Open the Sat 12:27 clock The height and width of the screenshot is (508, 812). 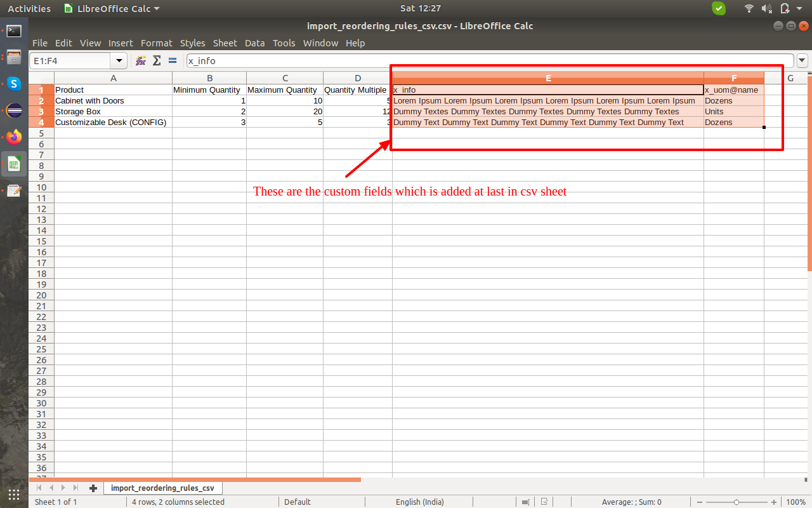tap(421, 8)
